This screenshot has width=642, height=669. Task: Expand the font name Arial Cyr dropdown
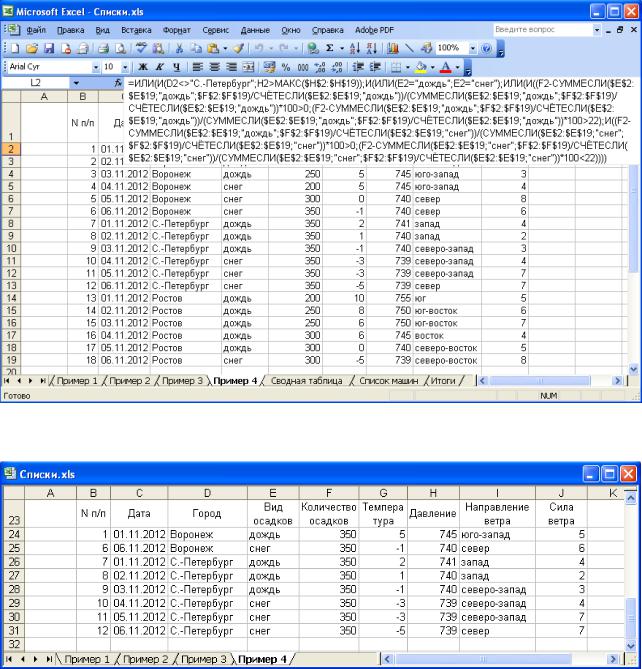tap(96, 67)
